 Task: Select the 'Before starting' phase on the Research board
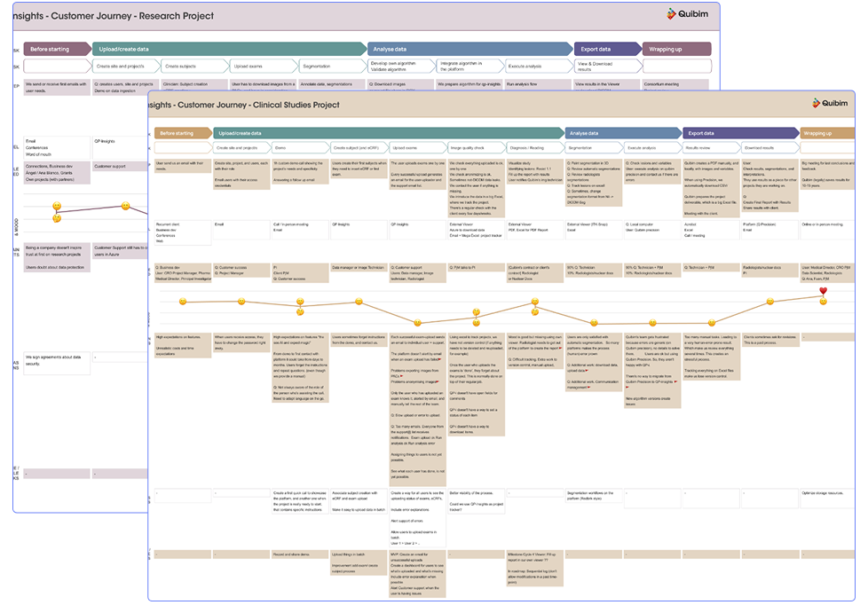point(57,49)
